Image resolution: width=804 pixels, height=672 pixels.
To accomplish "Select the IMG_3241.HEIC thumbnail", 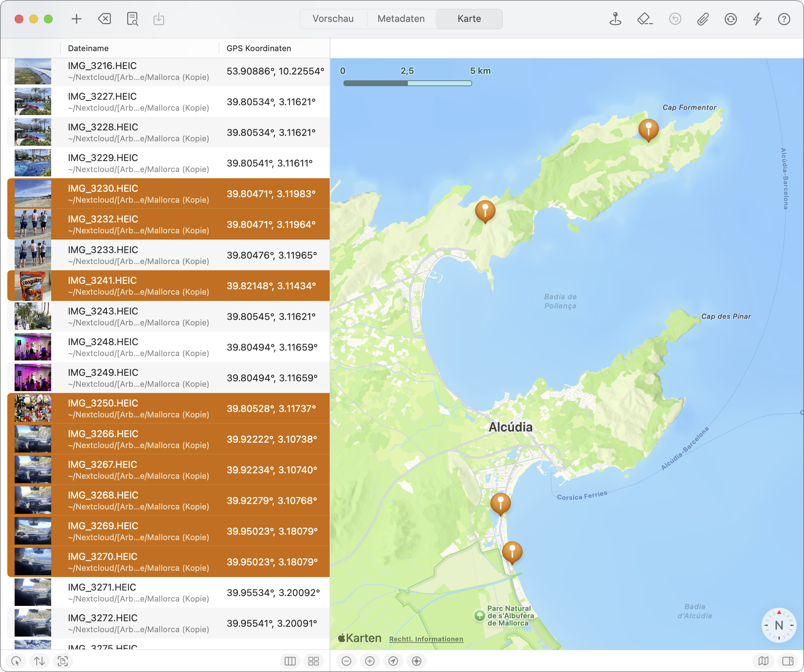I will pyautogui.click(x=33, y=286).
